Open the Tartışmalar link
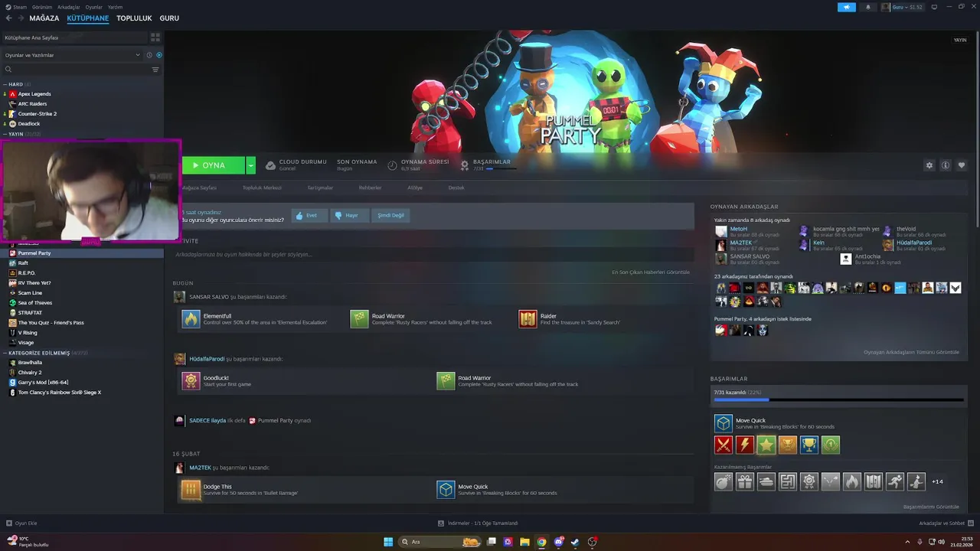 point(320,187)
